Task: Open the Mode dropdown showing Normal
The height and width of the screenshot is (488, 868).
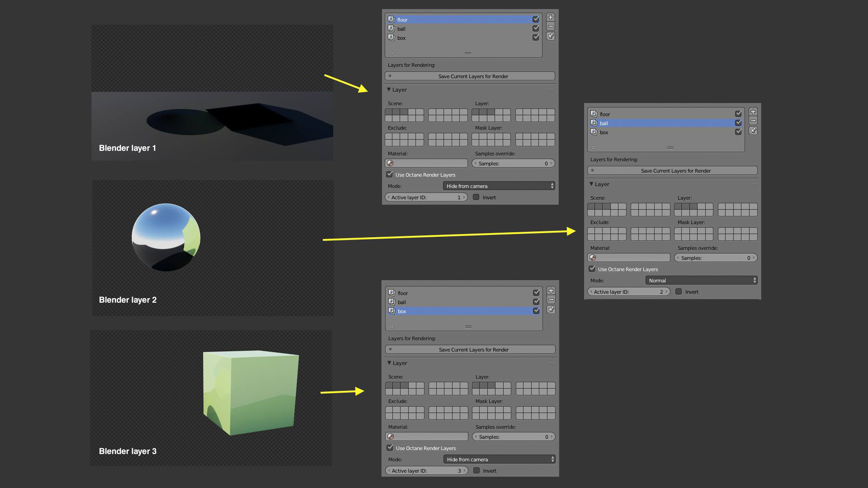Action: pos(701,281)
